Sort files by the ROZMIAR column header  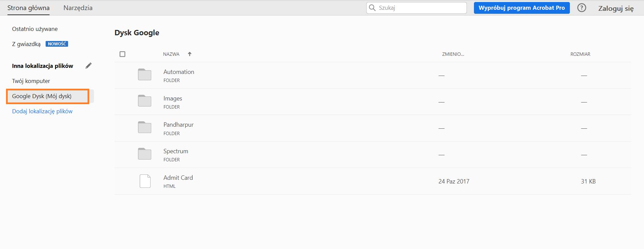pyautogui.click(x=581, y=54)
